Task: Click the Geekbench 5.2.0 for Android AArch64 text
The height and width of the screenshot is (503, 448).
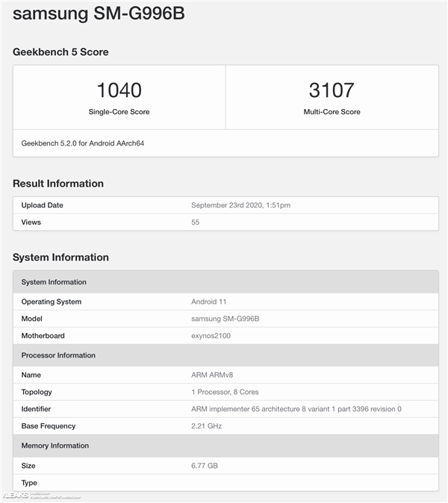Action: (83, 143)
